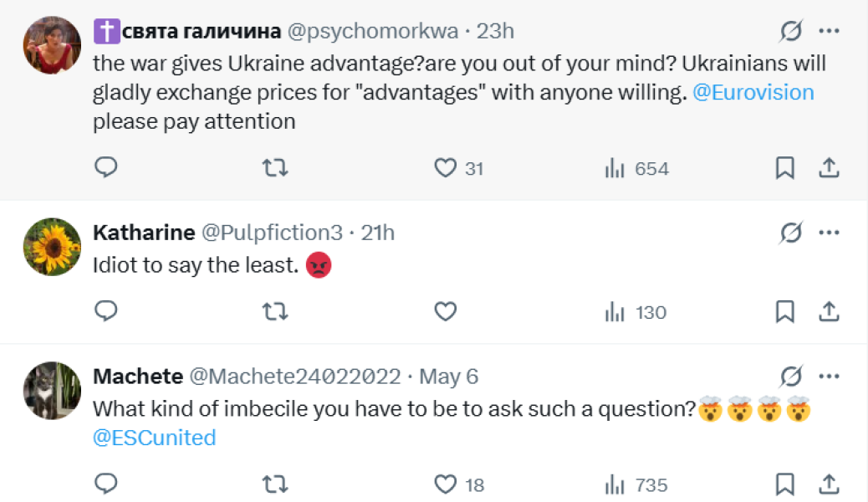Expand more options on Katharine's tweet
The height and width of the screenshot is (502, 868).
[829, 233]
